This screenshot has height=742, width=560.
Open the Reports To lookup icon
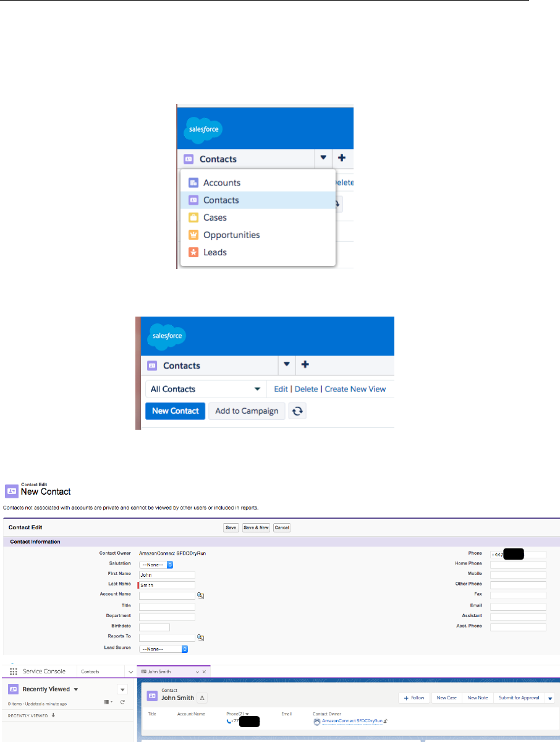[x=200, y=638]
